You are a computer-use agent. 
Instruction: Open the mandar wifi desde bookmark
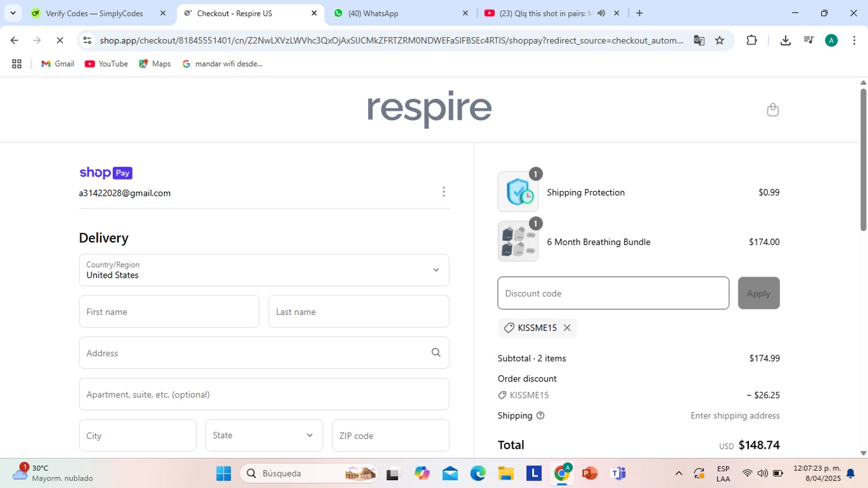click(222, 64)
